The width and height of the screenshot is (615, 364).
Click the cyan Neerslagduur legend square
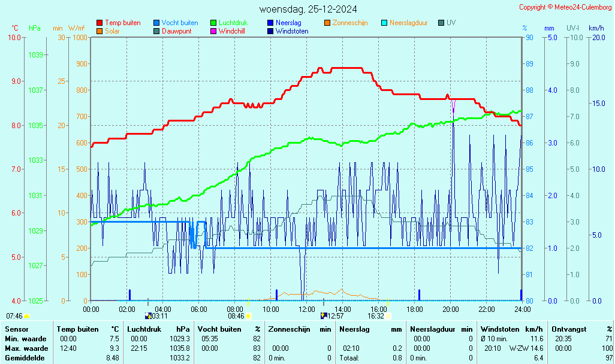(384, 23)
